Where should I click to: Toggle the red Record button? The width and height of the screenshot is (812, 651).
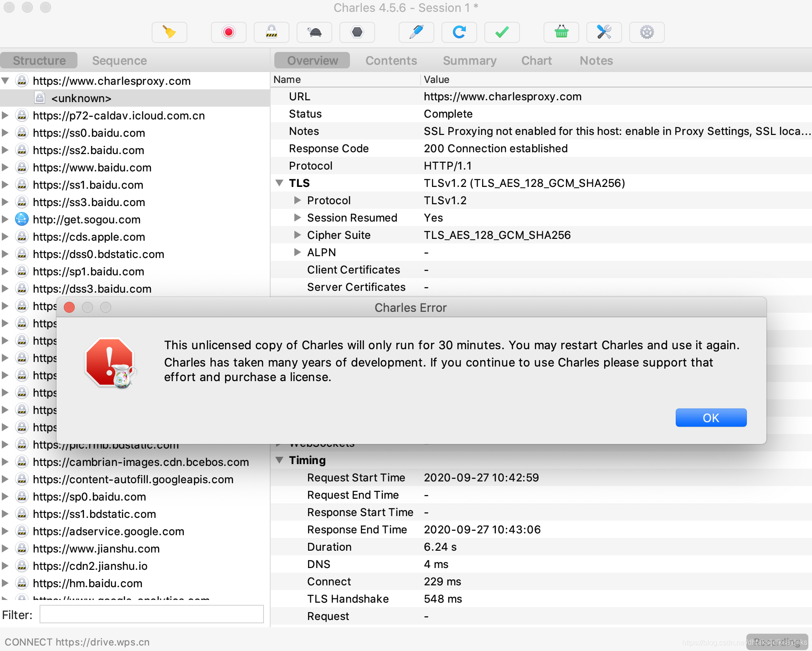pos(229,32)
